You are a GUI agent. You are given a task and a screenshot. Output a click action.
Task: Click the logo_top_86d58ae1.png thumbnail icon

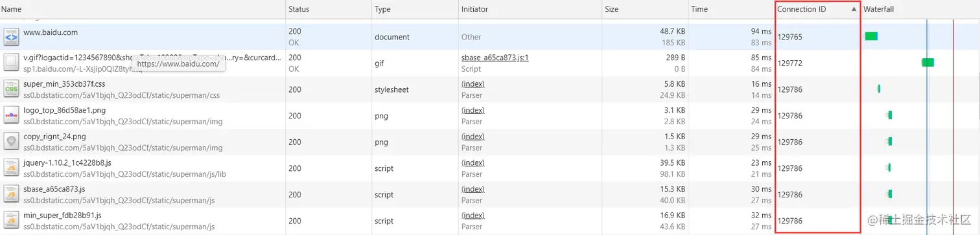pyautogui.click(x=11, y=116)
